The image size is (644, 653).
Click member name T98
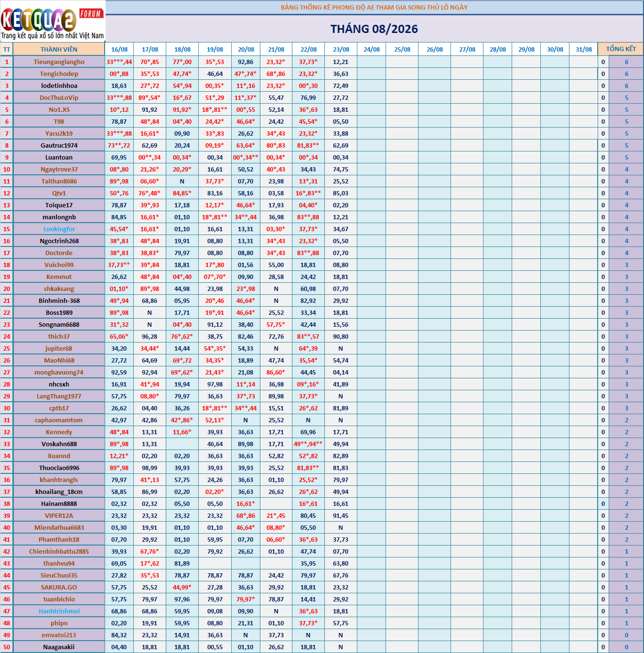pyautogui.click(x=59, y=121)
